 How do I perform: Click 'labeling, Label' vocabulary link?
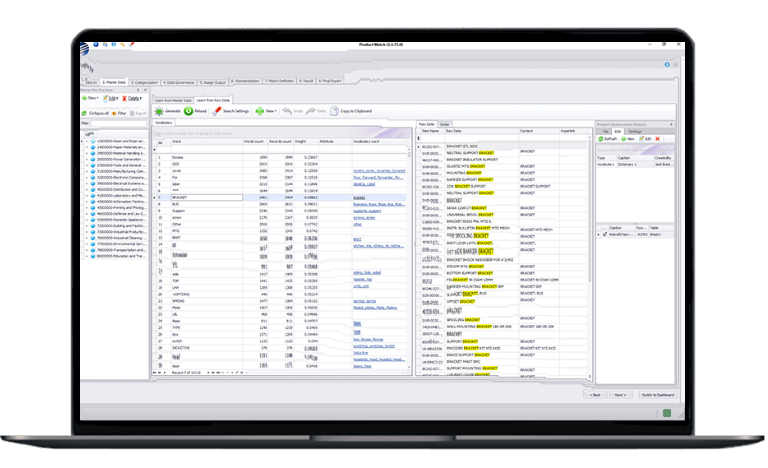pyautogui.click(x=364, y=184)
